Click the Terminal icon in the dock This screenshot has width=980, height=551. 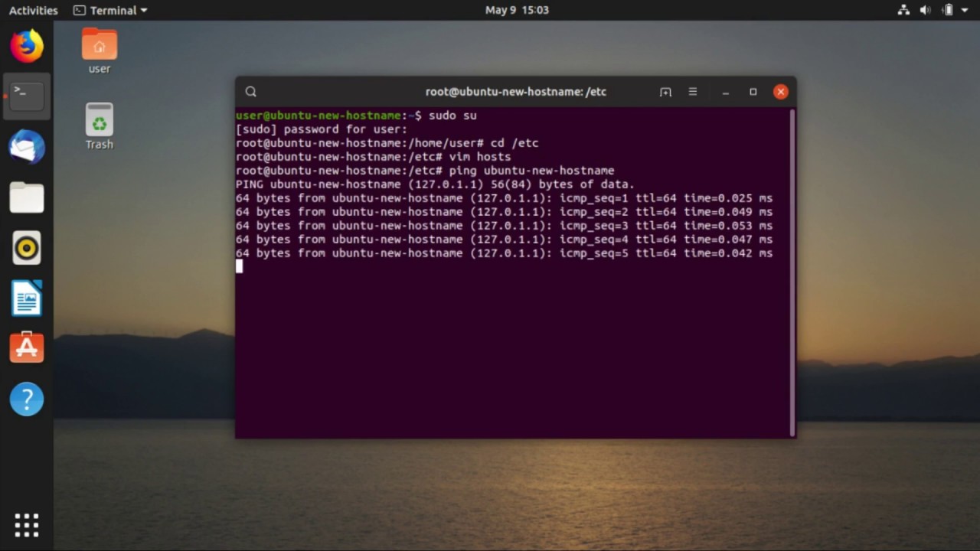pyautogui.click(x=27, y=96)
